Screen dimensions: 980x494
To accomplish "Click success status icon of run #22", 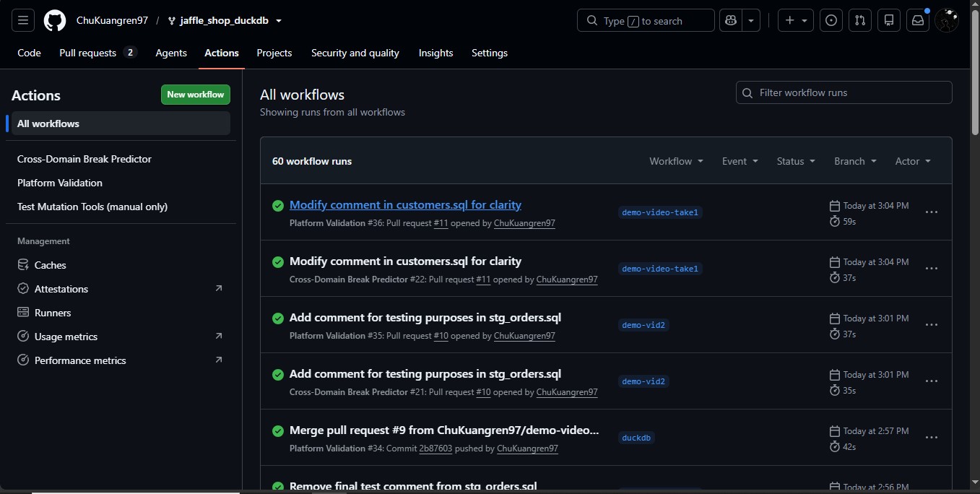I will pyautogui.click(x=277, y=262).
